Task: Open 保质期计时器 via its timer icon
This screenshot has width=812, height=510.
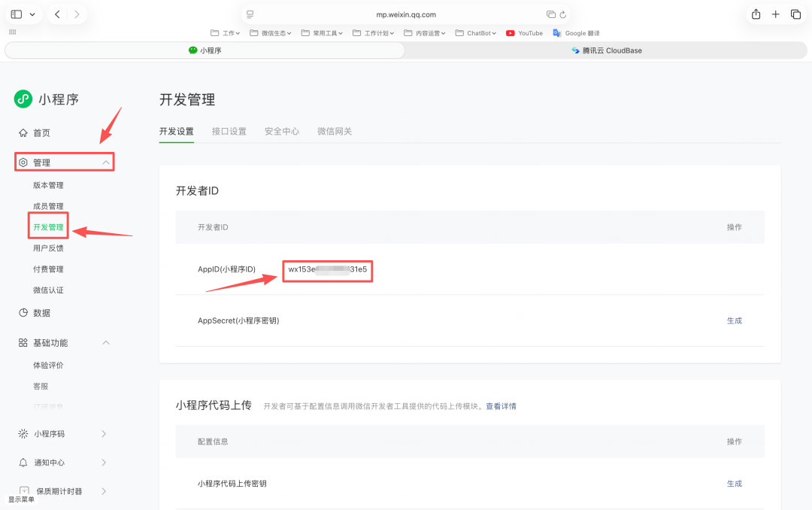Action: (x=25, y=490)
